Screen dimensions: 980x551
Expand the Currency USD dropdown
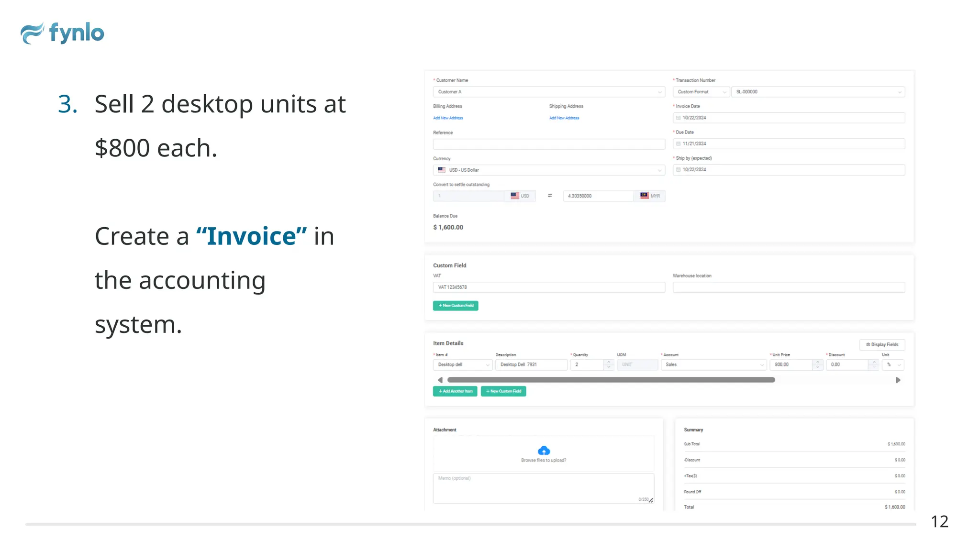(x=548, y=170)
